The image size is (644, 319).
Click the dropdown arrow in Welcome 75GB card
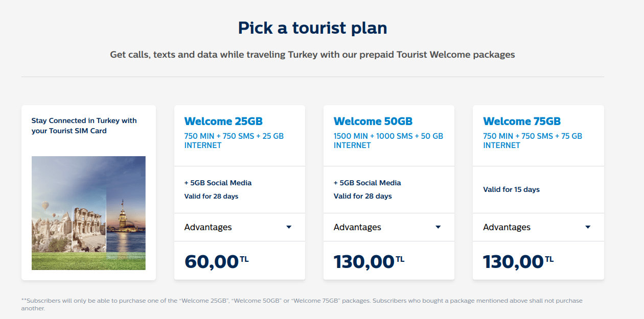click(588, 227)
